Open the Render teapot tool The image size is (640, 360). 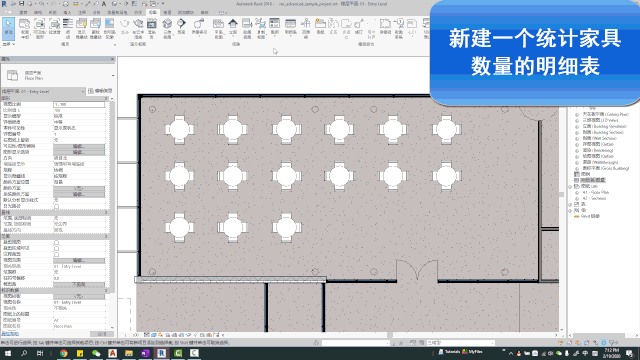(x=124, y=27)
